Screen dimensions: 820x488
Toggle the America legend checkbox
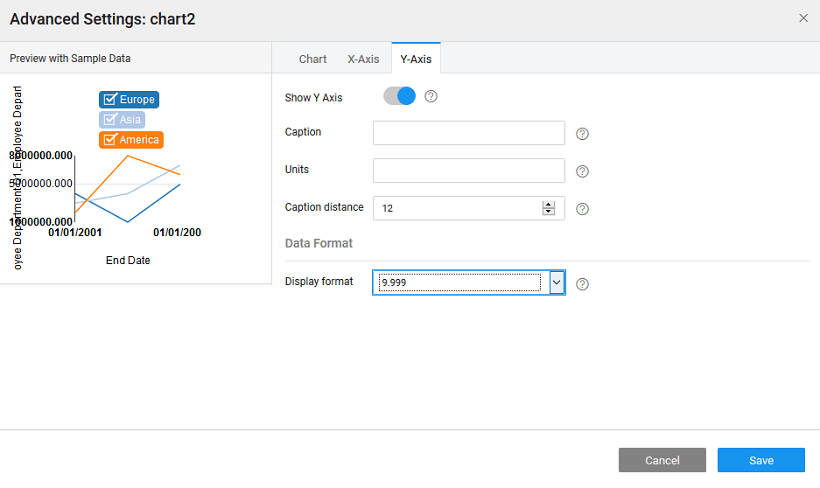[x=110, y=140]
